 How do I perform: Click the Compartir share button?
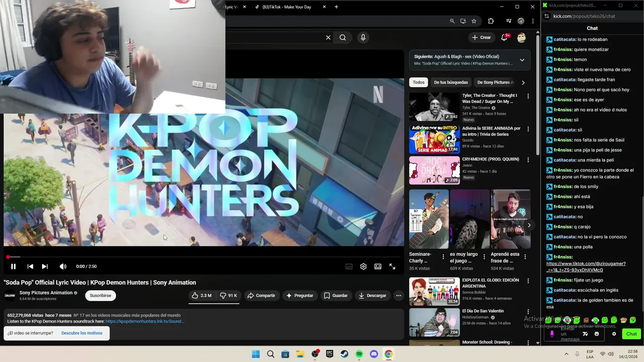pos(262,296)
